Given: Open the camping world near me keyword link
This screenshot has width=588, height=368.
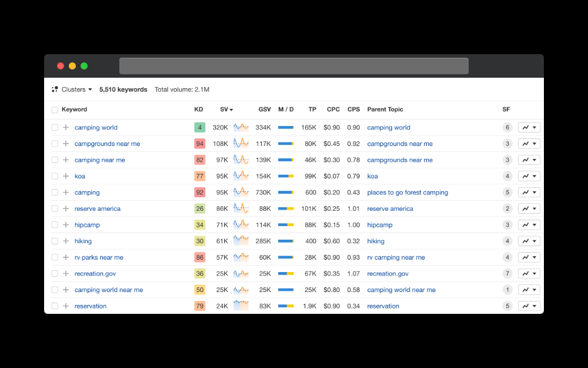Looking at the screenshot, I should tap(108, 290).
